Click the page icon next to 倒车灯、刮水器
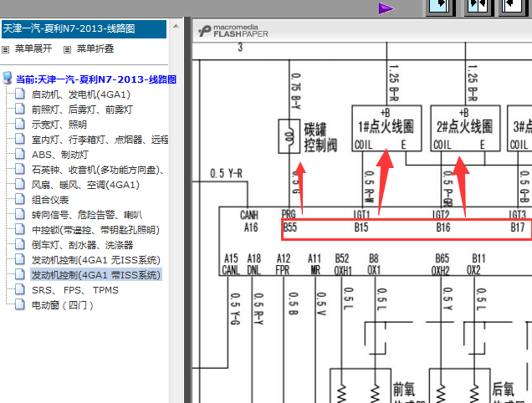532x403 pixels. pyautogui.click(x=20, y=244)
